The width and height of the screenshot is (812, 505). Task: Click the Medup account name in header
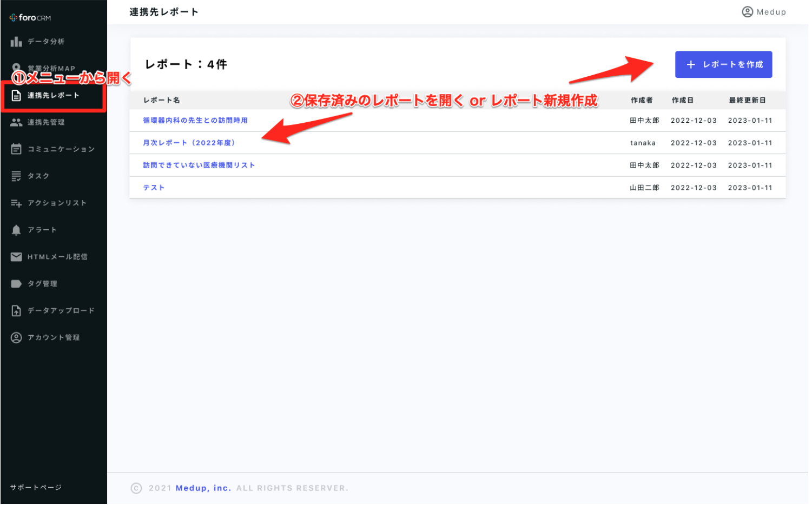click(x=773, y=12)
